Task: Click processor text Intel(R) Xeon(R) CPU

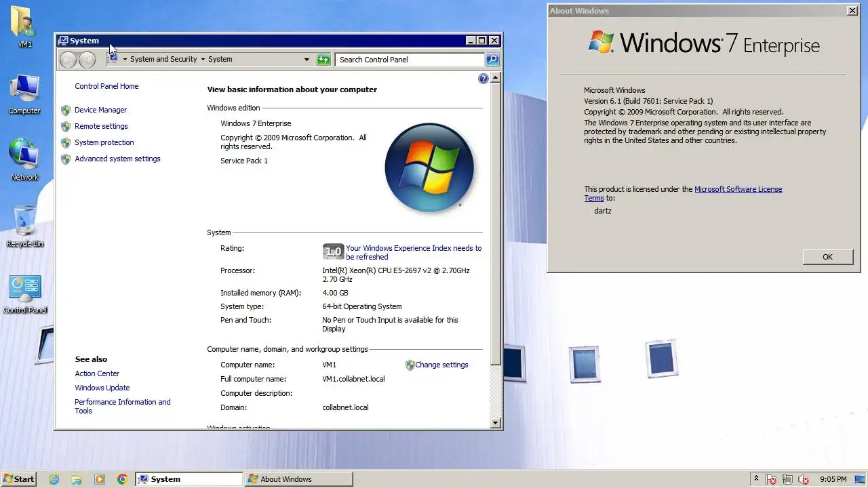Action: (x=396, y=274)
